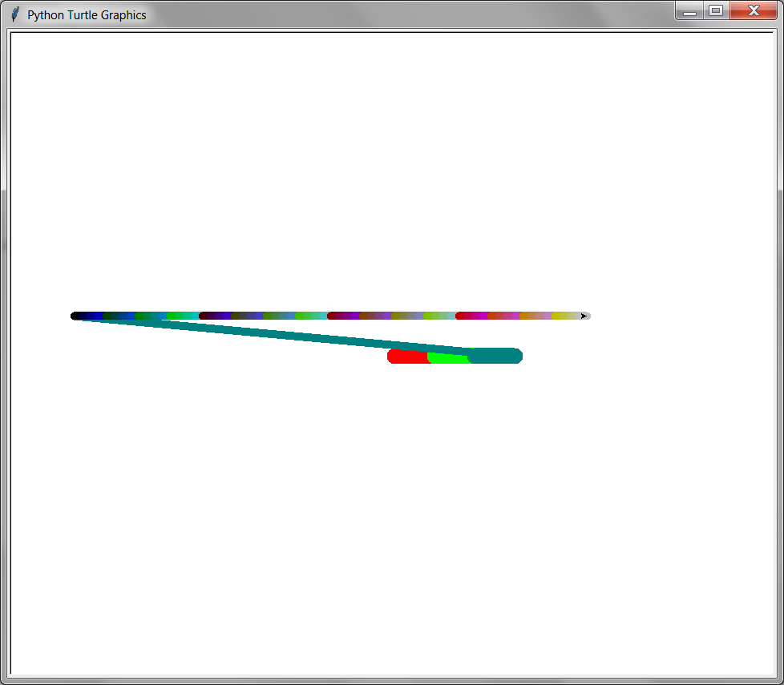
Task: Click the turtle arrow cursor on the canvas
Action: click(x=584, y=316)
